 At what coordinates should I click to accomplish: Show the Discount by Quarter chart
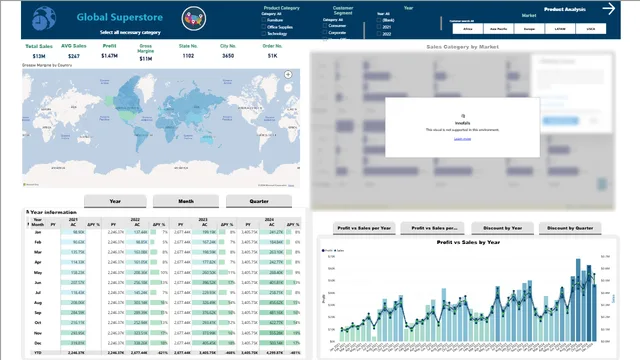[570, 228]
